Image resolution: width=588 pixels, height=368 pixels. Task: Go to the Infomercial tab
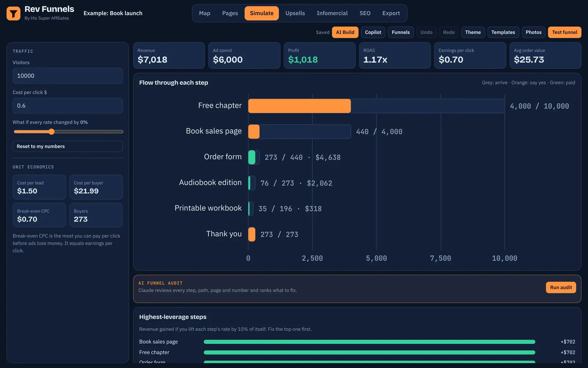coord(332,13)
